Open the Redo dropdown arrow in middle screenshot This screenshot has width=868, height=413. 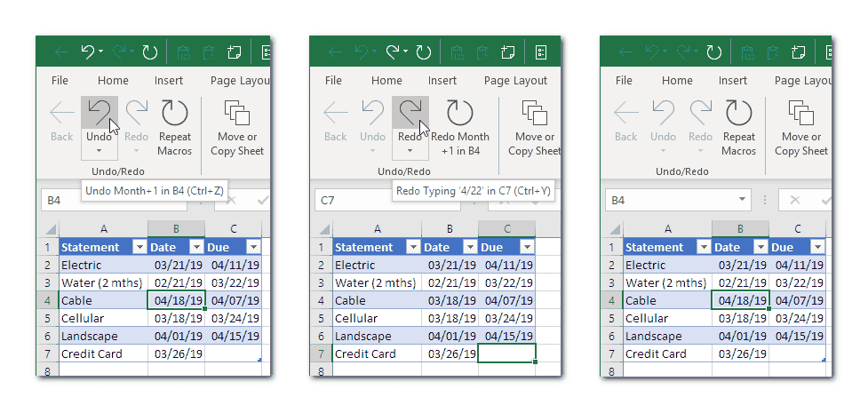coord(410,151)
